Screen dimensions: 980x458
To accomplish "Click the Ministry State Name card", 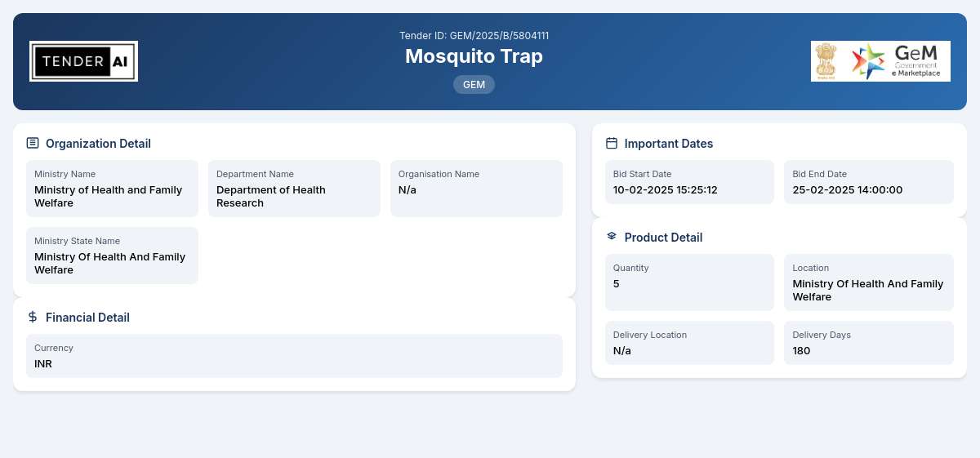I will (112, 256).
